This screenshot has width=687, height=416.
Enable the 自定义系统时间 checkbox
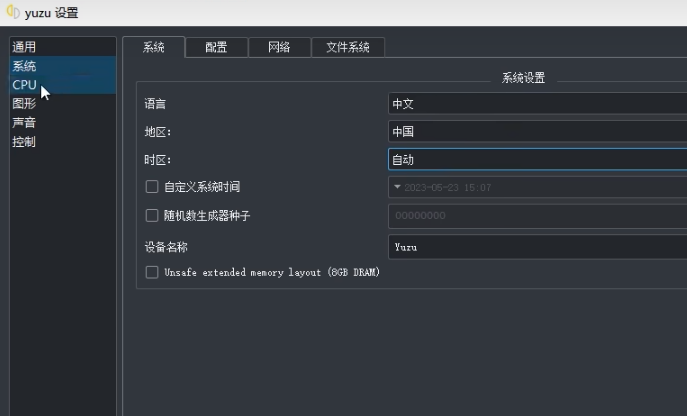click(152, 187)
